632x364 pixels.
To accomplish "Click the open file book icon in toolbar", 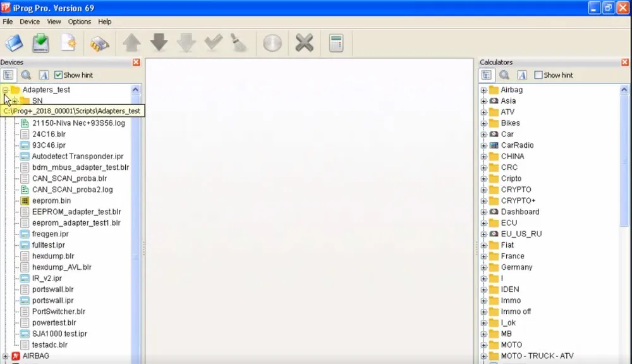I will [14, 43].
